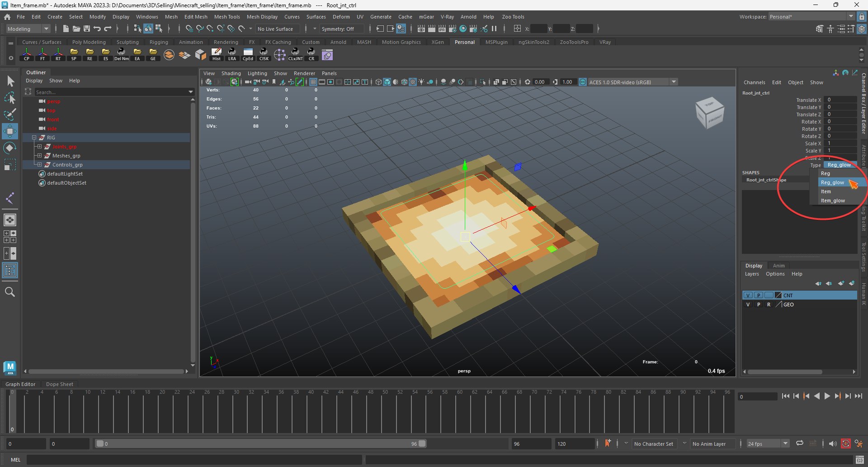This screenshot has height=467, width=868.
Task: Open the outliner search magnifier tool
Action: click(x=10, y=292)
